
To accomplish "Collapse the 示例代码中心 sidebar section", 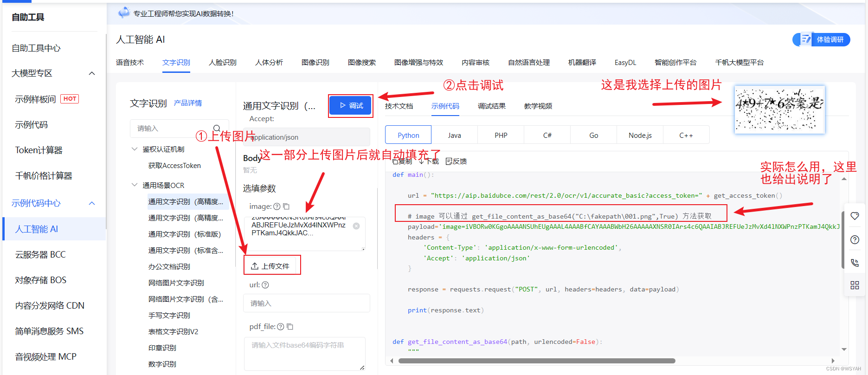I will click(92, 203).
